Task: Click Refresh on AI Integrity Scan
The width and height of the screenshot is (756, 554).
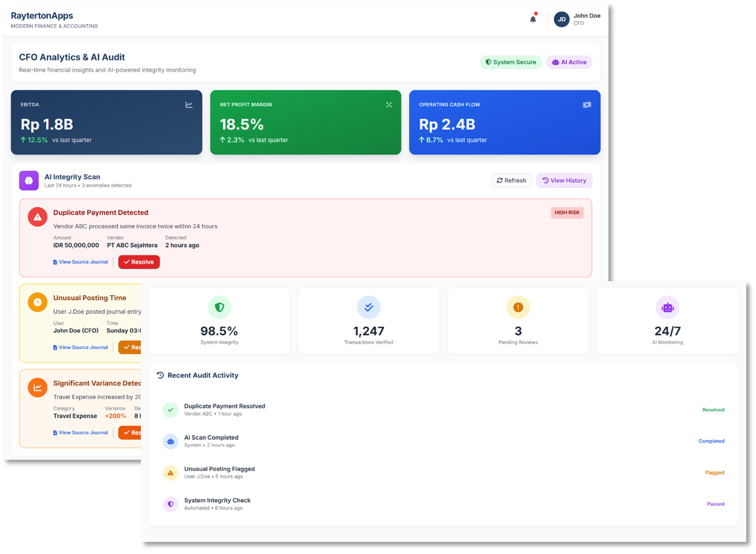Action: [x=511, y=180]
